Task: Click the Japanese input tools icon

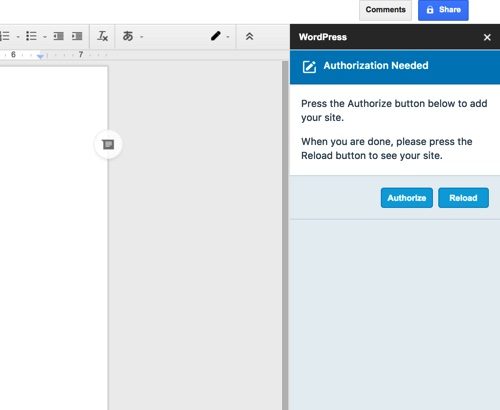Action: coord(128,36)
